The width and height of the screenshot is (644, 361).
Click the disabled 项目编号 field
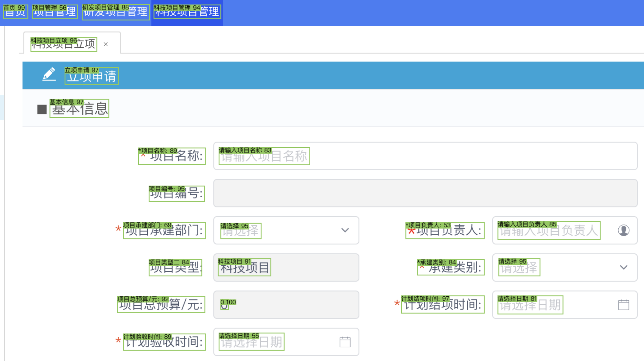[425, 193]
